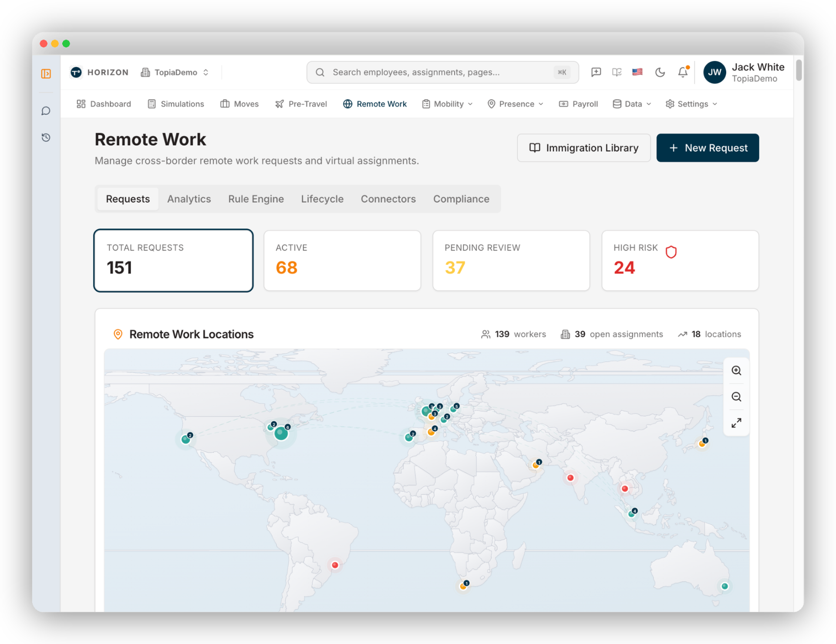Switch to the Analytics tab
This screenshot has height=644, width=836.
pyautogui.click(x=189, y=199)
